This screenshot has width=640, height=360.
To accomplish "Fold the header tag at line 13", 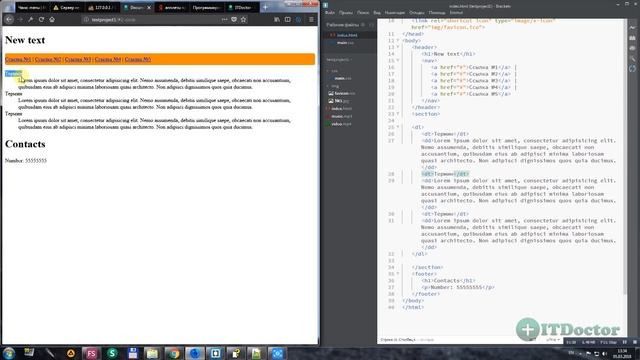I will pyautogui.click(x=398, y=47).
